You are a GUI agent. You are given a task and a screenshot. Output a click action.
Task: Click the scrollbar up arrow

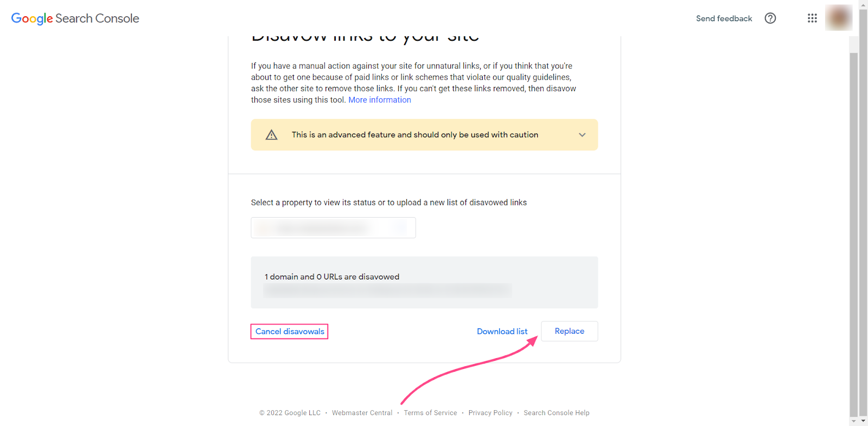tap(854, 4)
